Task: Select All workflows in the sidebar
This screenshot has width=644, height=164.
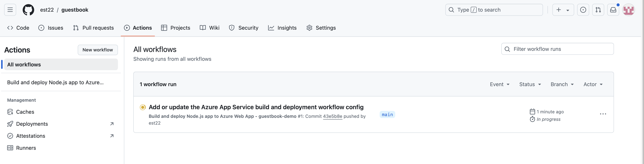Action: click(x=61, y=64)
